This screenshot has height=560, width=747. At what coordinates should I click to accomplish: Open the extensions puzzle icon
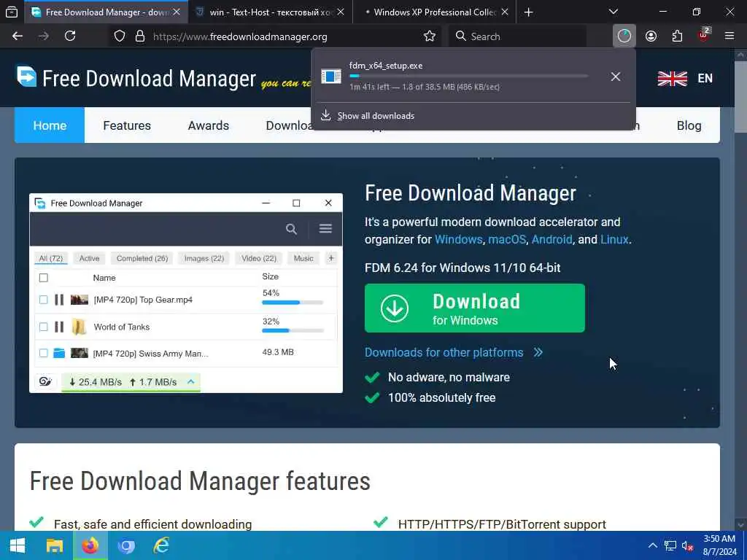pyautogui.click(x=677, y=36)
